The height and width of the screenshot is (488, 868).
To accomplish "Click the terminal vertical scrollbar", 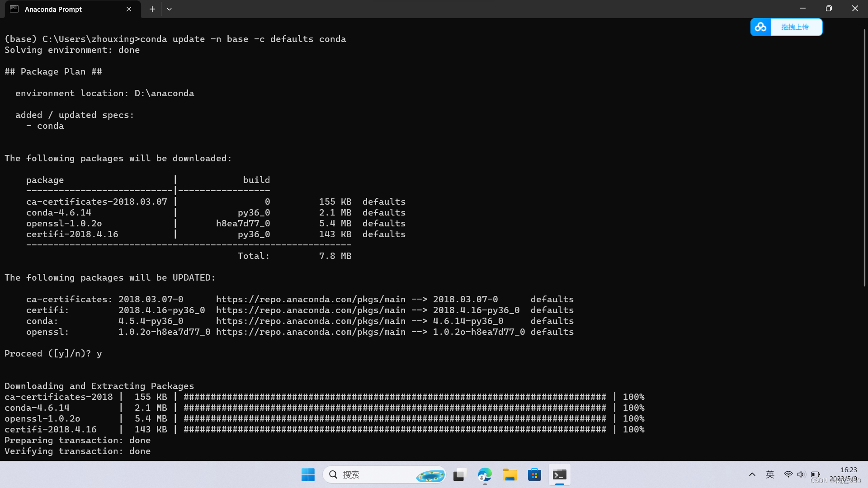I will point(864,158).
